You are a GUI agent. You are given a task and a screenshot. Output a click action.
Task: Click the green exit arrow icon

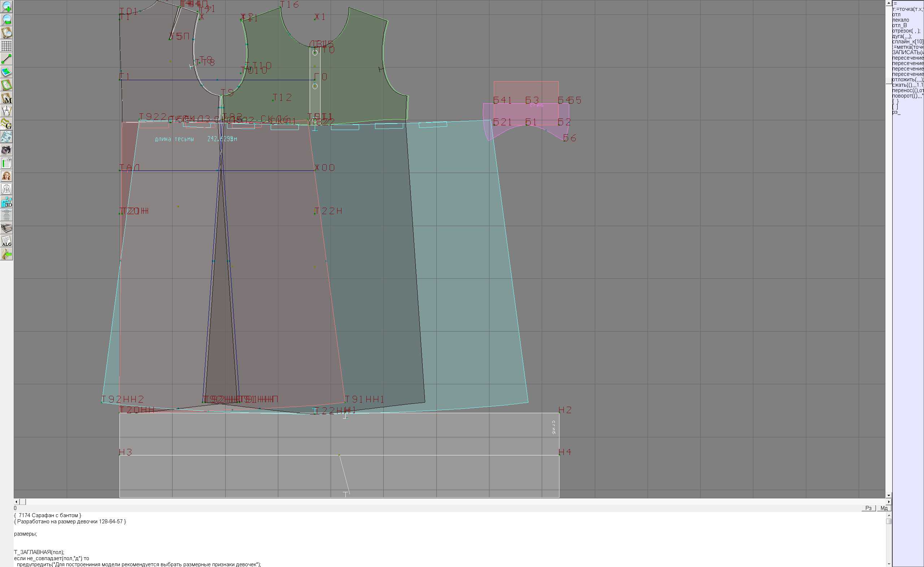pyautogui.click(x=6, y=254)
